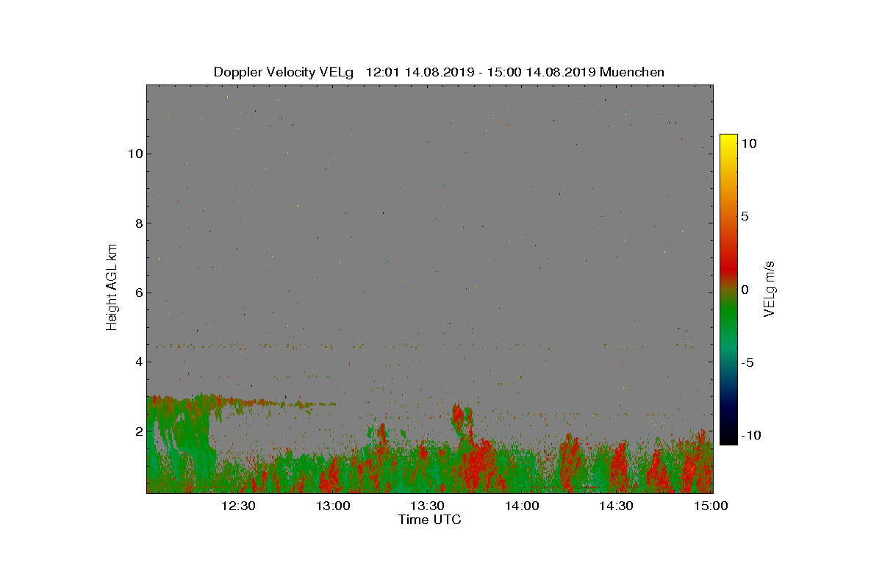
Task: Click the 'VELg m/s' colorbar label
Action: 770,288
